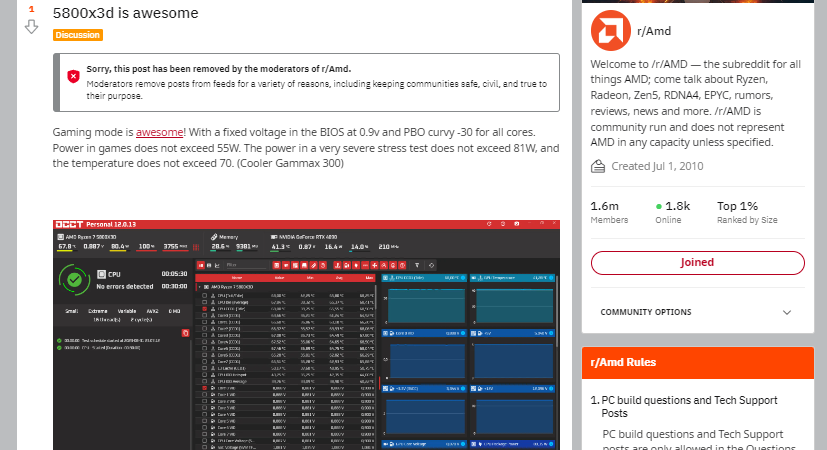Screen dimensions: 827x450
Task: Click the 'Top 1%' rank text
Action: click(x=737, y=206)
